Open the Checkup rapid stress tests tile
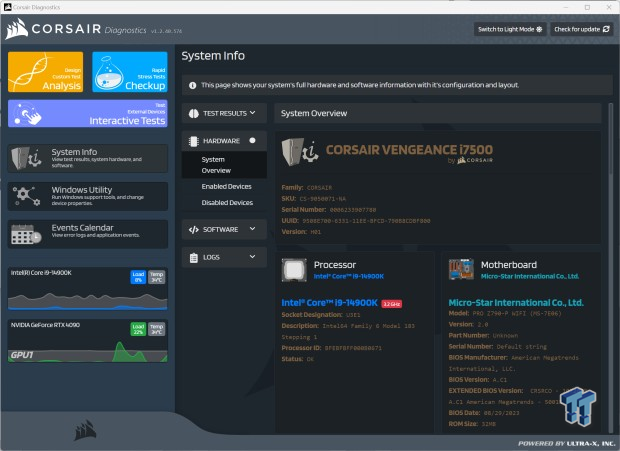The image size is (620, 451). (130, 72)
